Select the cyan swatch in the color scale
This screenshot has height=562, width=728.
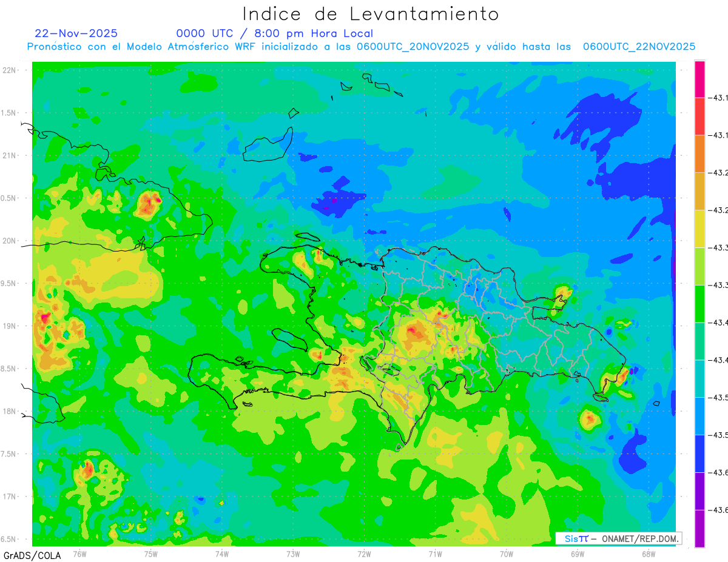click(699, 378)
